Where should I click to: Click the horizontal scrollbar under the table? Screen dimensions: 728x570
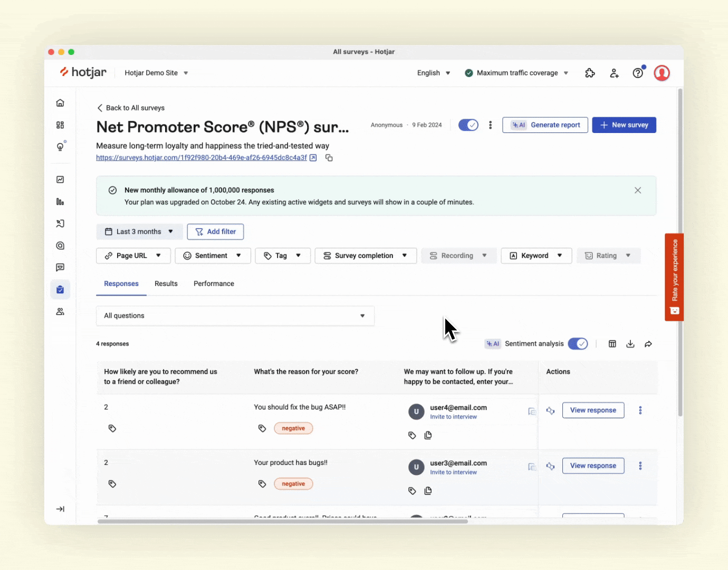tap(283, 521)
